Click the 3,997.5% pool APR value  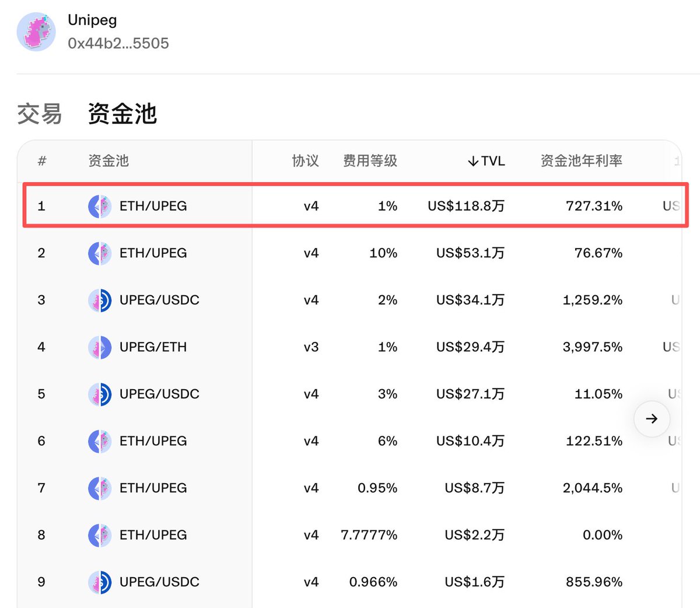[x=593, y=347]
